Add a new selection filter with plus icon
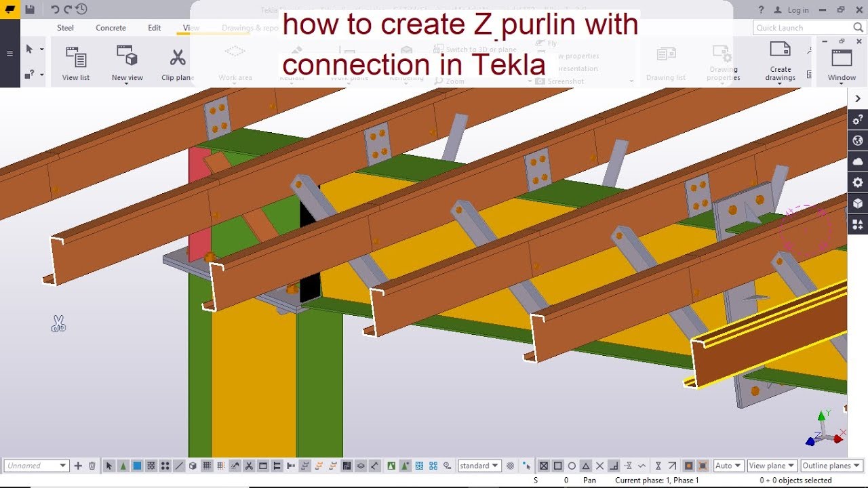 click(x=78, y=466)
